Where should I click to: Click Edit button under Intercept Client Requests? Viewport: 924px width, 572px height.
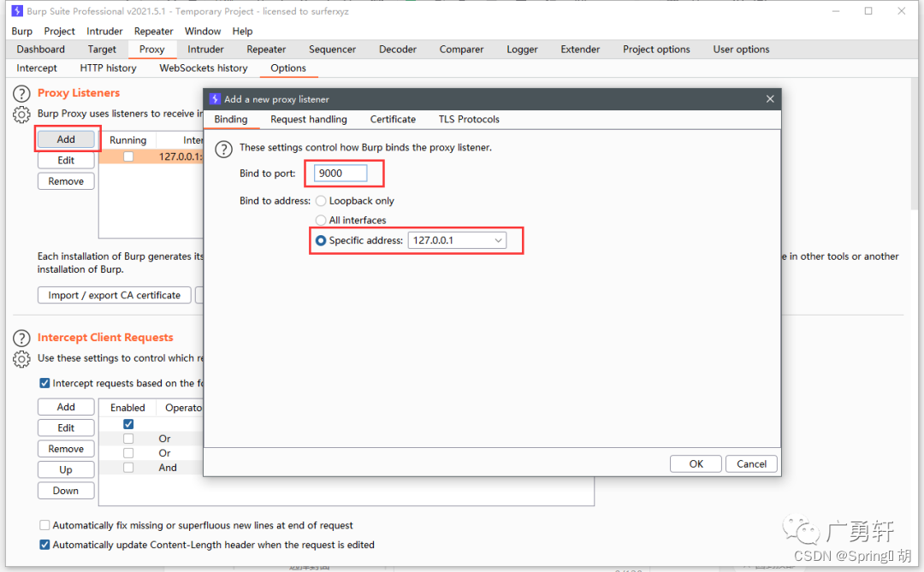[x=66, y=428]
